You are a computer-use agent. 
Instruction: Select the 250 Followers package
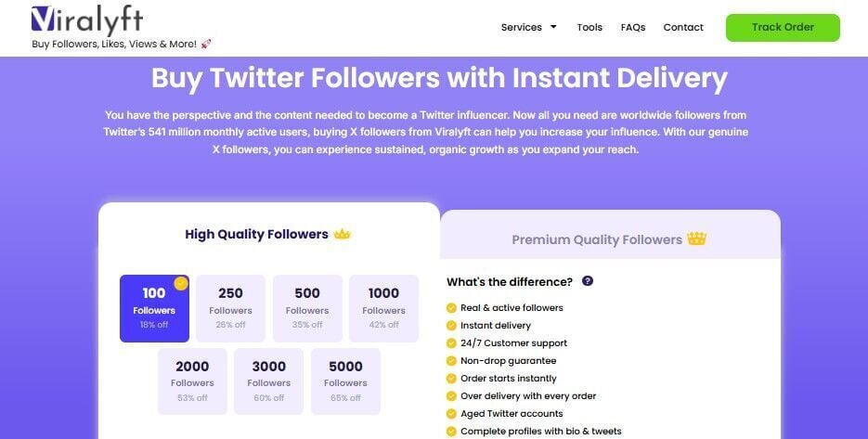(230, 308)
